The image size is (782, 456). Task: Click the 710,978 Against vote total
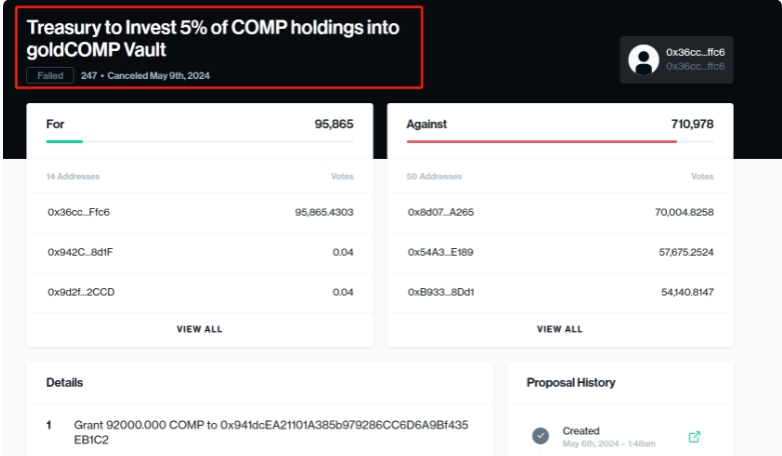[x=692, y=124]
